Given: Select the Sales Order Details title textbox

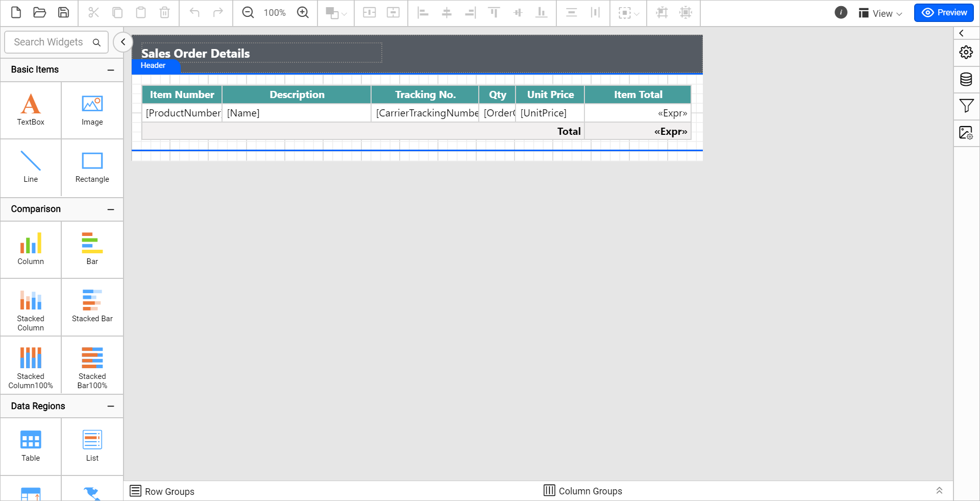Looking at the screenshot, I should click(261, 53).
